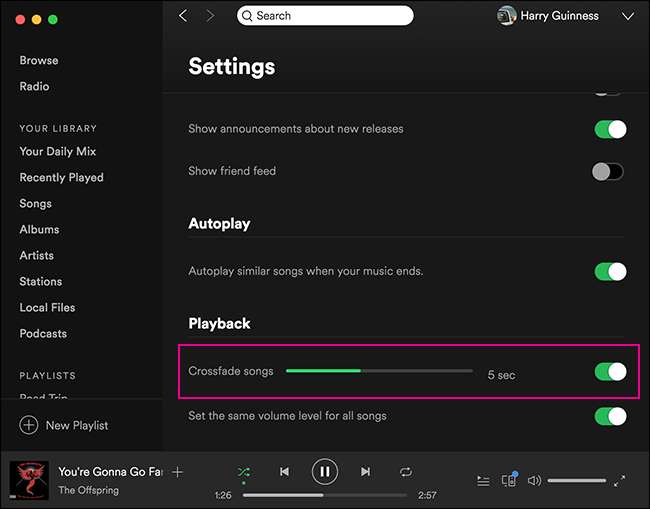The height and width of the screenshot is (509, 650).
Task: Click the crossfade duration slider
Action: (379, 371)
